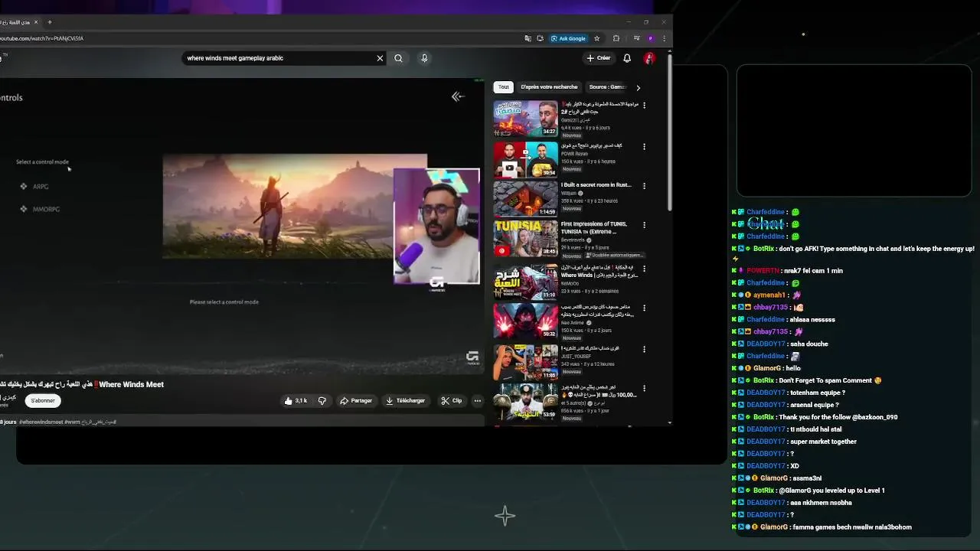This screenshot has height=551, width=980.
Task: Click the Clip scissors button
Action: click(452, 400)
